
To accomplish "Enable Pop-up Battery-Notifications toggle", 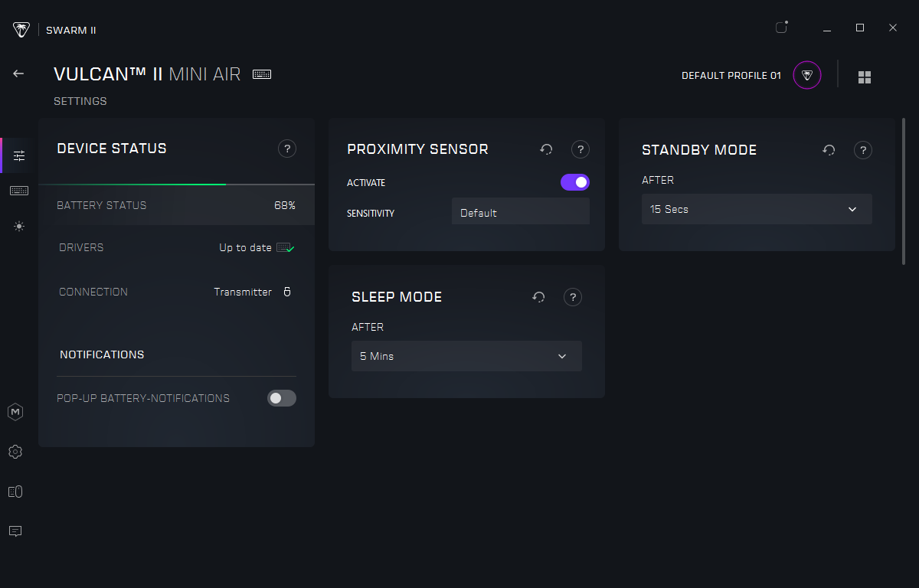I will tap(282, 398).
